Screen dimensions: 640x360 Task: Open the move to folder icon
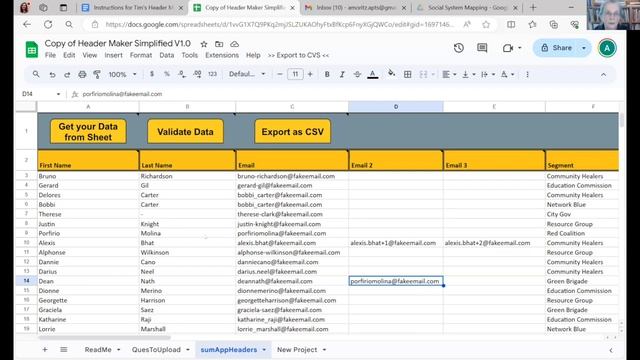[x=219, y=44]
